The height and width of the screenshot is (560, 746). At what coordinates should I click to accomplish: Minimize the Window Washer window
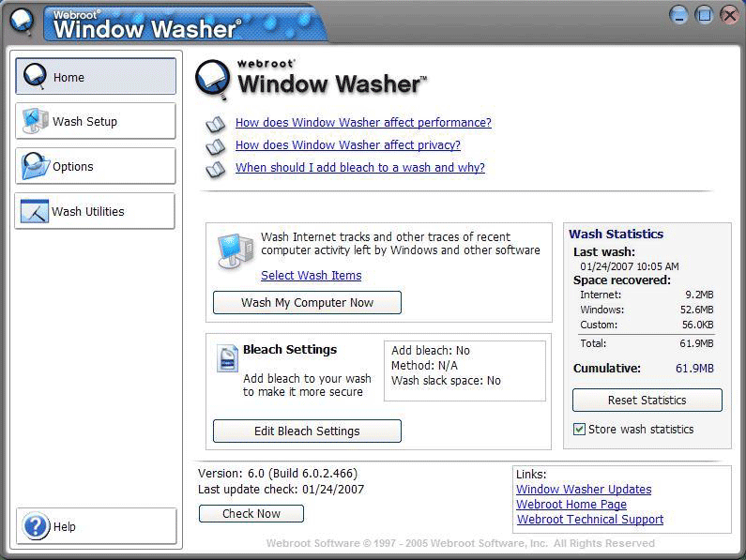point(678,15)
